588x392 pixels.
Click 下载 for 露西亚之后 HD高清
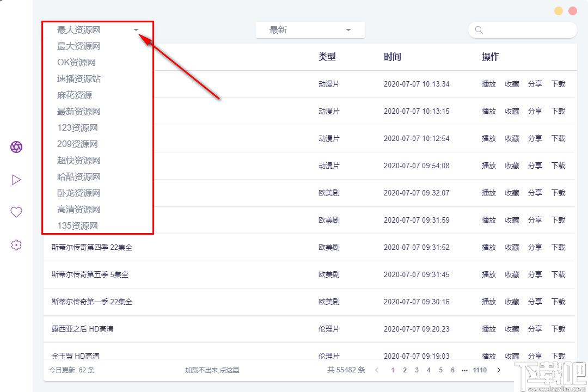pyautogui.click(x=558, y=329)
